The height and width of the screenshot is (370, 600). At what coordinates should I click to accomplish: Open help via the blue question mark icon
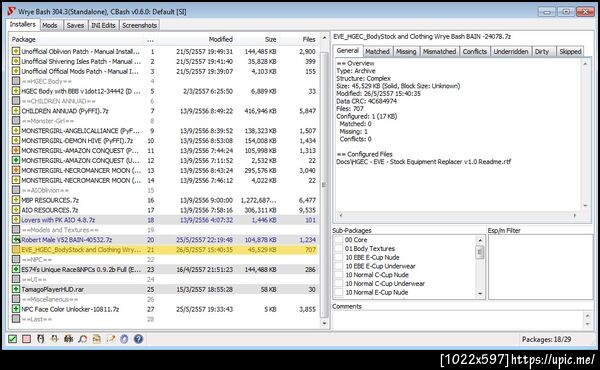(139, 339)
